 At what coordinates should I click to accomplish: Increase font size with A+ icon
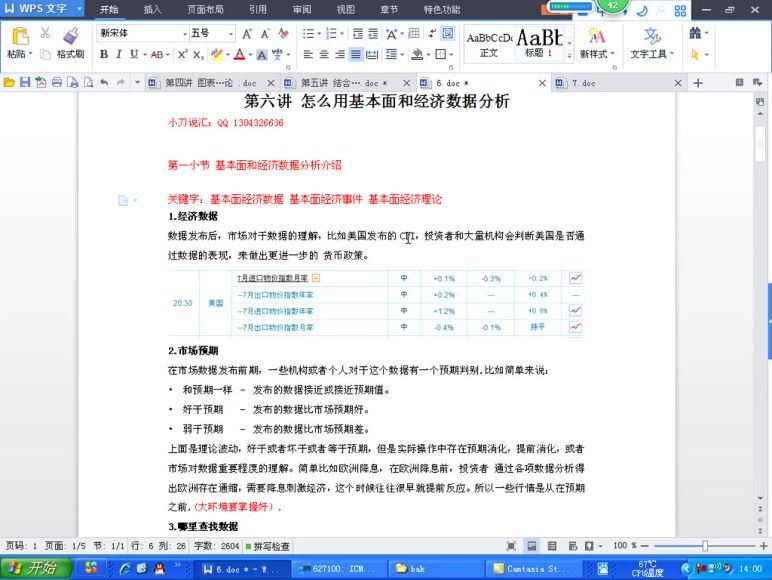point(247,33)
